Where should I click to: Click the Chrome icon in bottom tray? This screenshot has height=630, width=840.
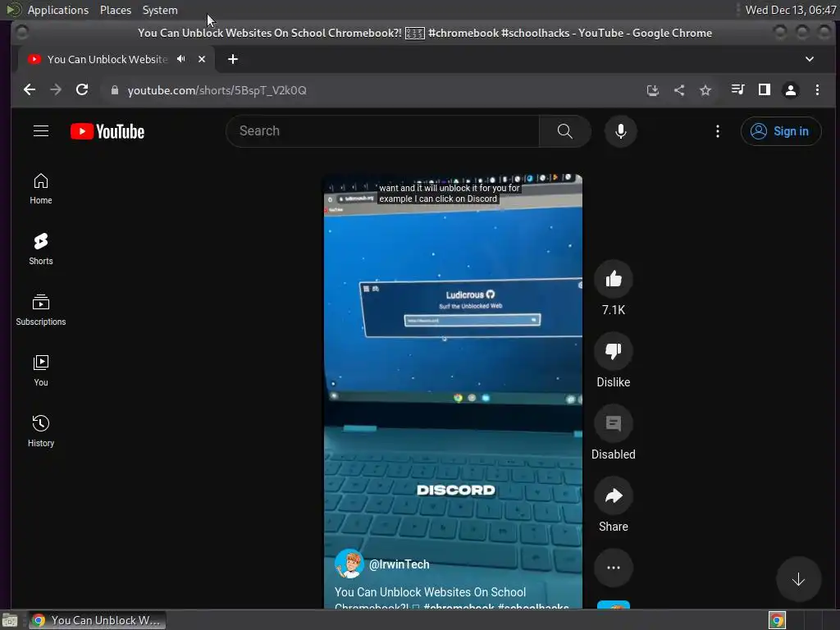coord(777,620)
